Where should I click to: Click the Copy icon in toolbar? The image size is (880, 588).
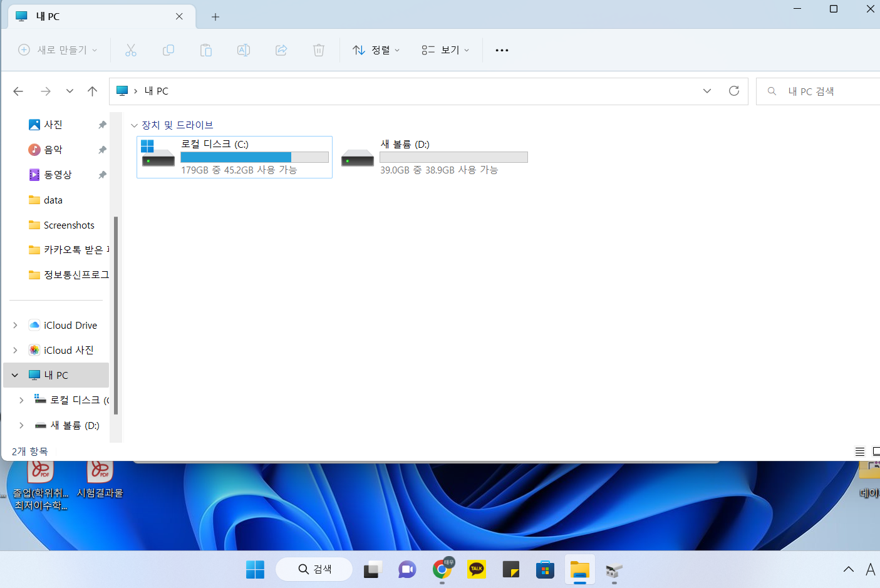(168, 50)
